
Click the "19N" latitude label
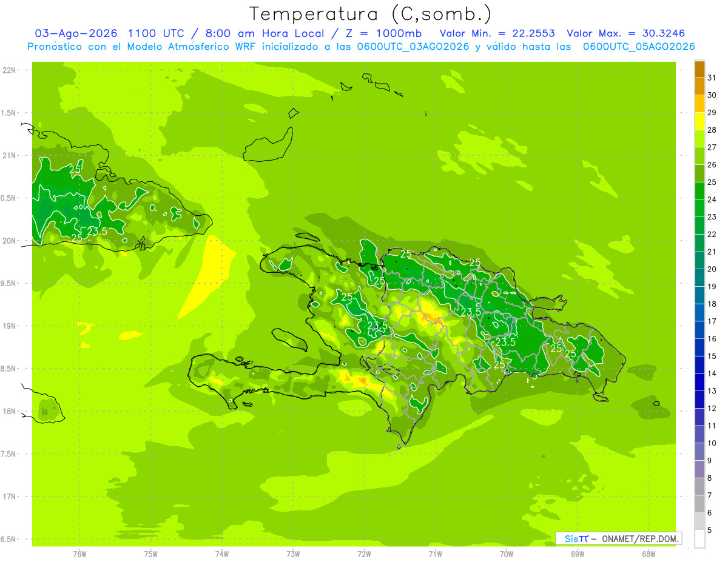tap(9, 326)
